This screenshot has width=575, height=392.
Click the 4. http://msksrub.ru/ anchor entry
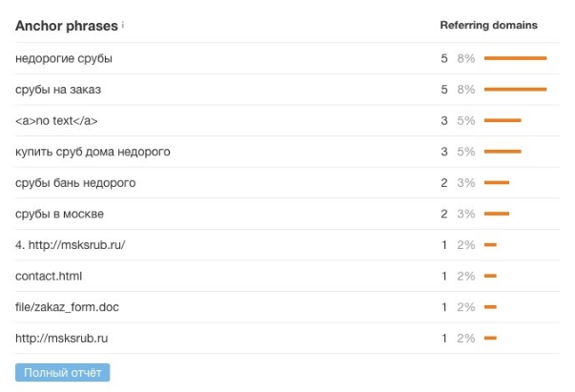tap(71, 245)
